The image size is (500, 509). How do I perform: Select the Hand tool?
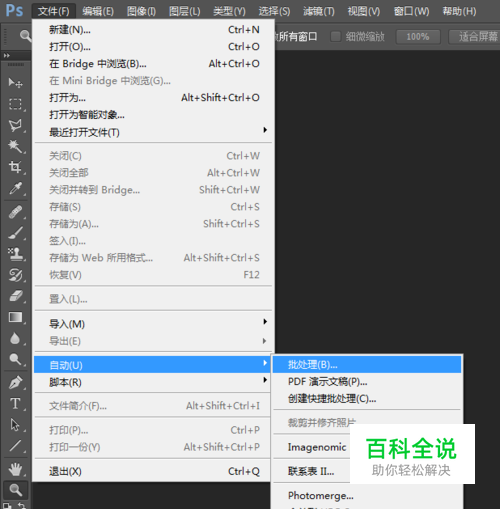pyautogui.click(x=15, y=469)
